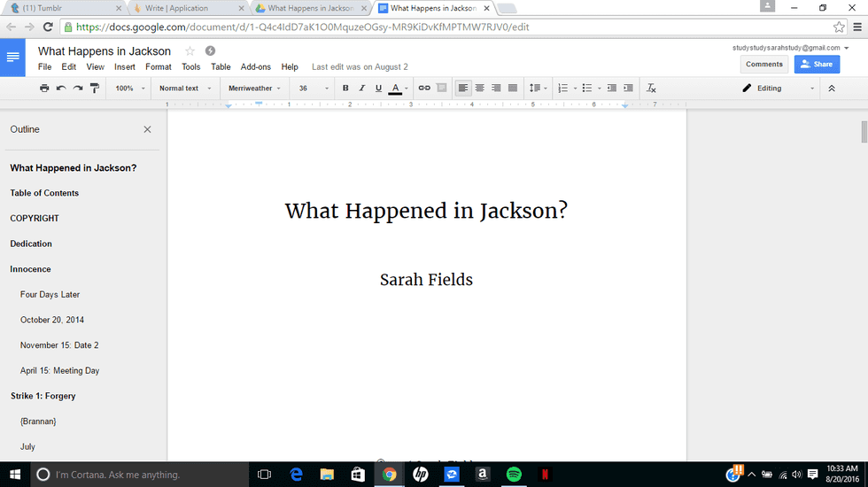The height and width of the screenshot is (487, 868).
Task: Toggle bold formatting
Action: [345, 89]
